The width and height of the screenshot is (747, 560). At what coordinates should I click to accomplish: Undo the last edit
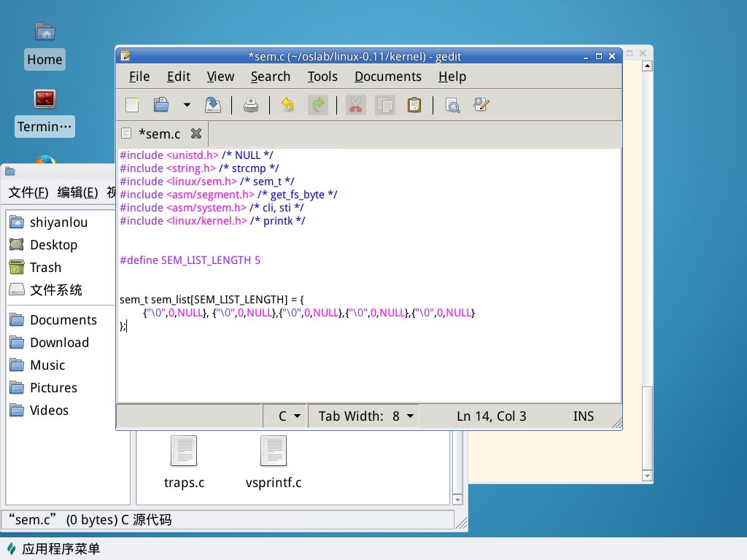click(287, 105)
